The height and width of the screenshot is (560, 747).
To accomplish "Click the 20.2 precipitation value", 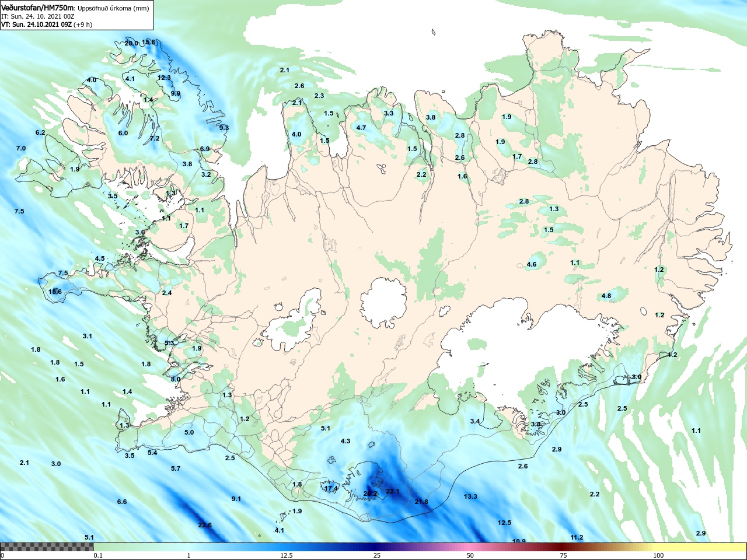I will 371,494.
